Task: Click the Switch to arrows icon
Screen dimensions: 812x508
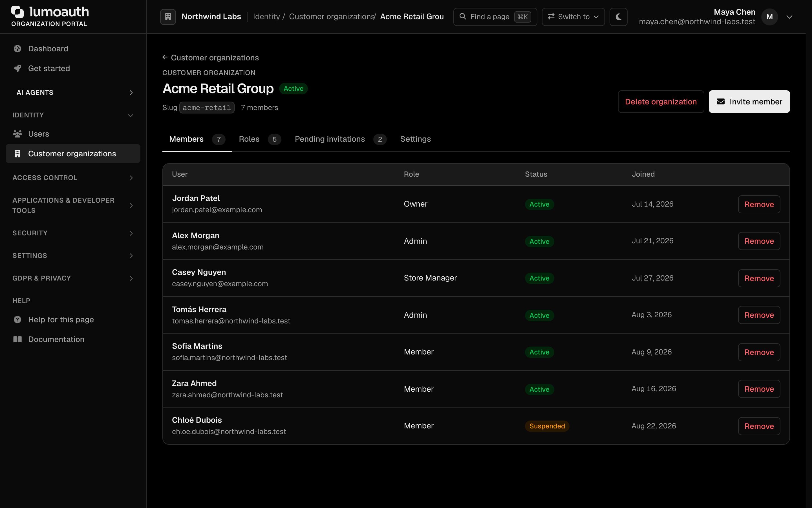Action: tap(551, 16)
